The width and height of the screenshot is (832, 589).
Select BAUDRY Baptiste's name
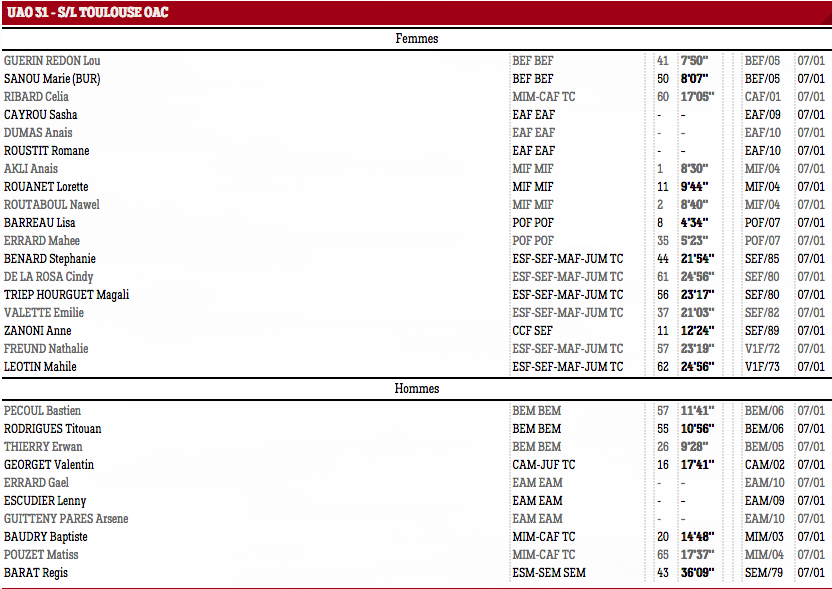46,538
